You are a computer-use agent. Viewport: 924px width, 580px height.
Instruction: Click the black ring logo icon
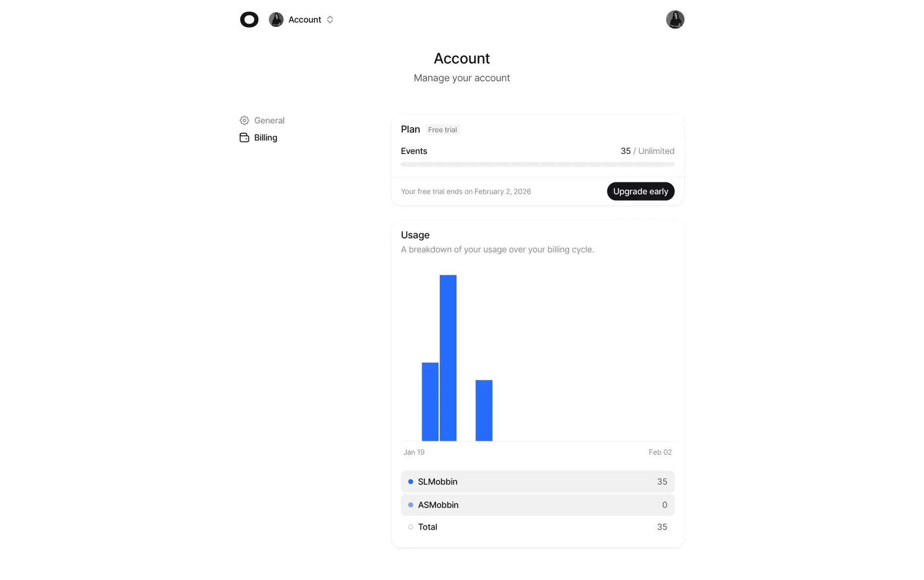[x=249, y=20]
